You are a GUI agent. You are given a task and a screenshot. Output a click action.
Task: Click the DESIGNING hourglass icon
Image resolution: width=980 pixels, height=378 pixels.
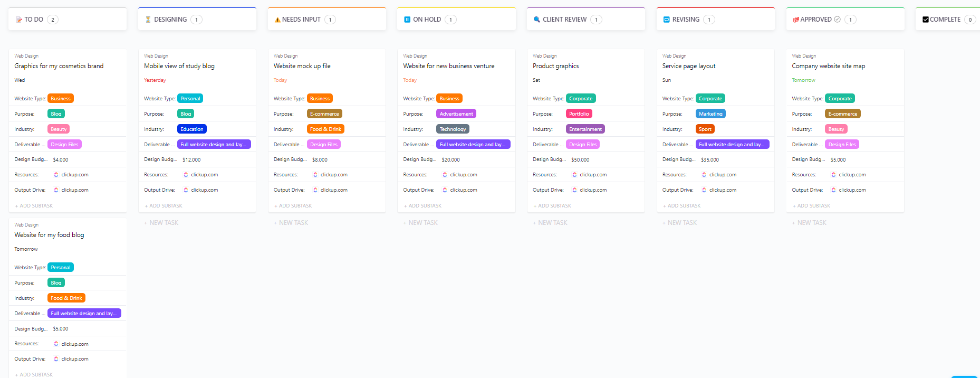tap(148, 20)
